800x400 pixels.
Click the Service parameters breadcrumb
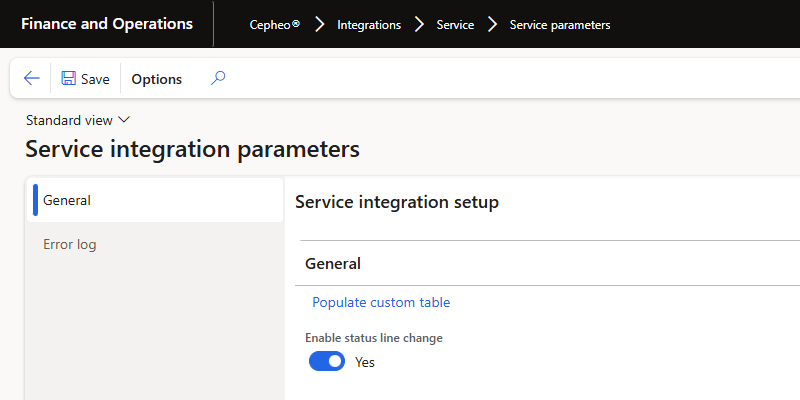pyautogui.click(x=559, y=24)
